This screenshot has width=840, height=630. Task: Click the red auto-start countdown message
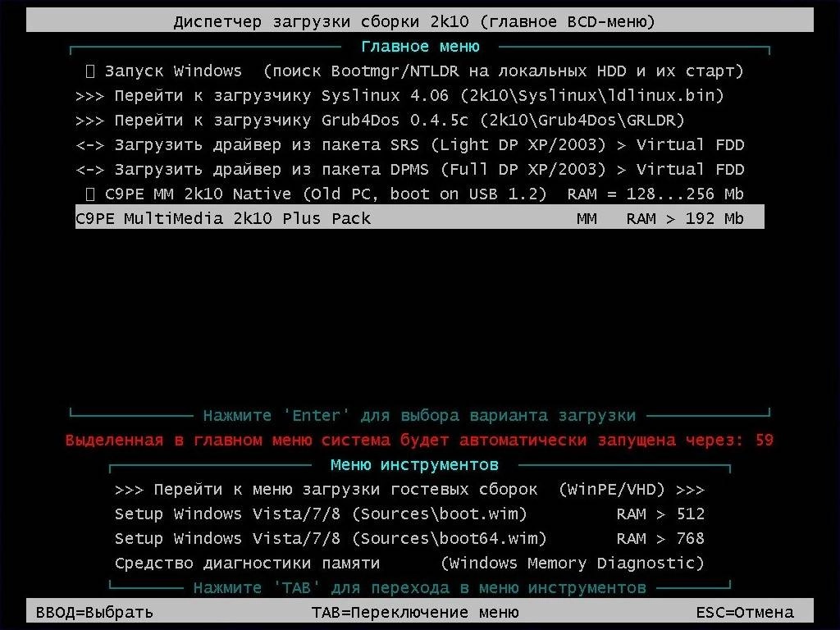tap(419, 441)
